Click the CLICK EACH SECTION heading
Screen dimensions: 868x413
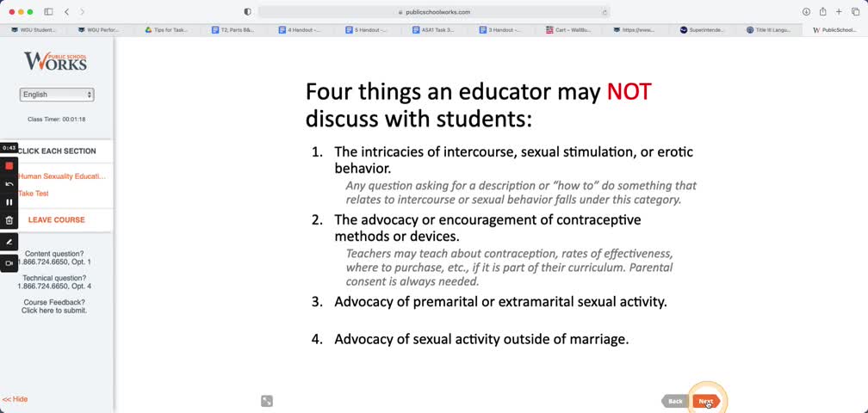click(57, 151)
